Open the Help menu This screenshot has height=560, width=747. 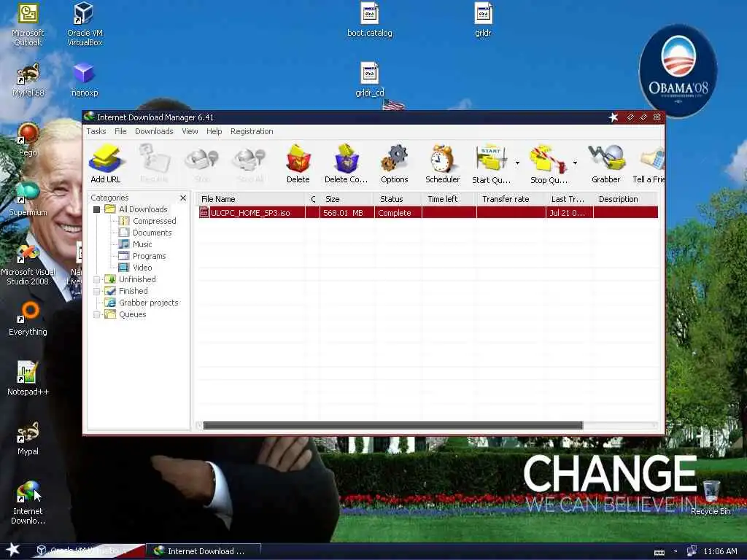point(214,131)
